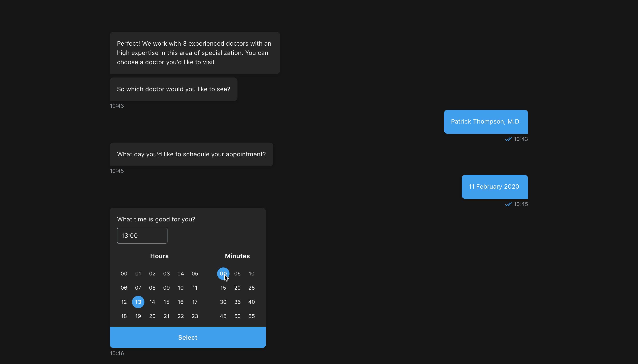Select minute 55 in the minutes grid
The image size is (638, 364).
(251, 316)
